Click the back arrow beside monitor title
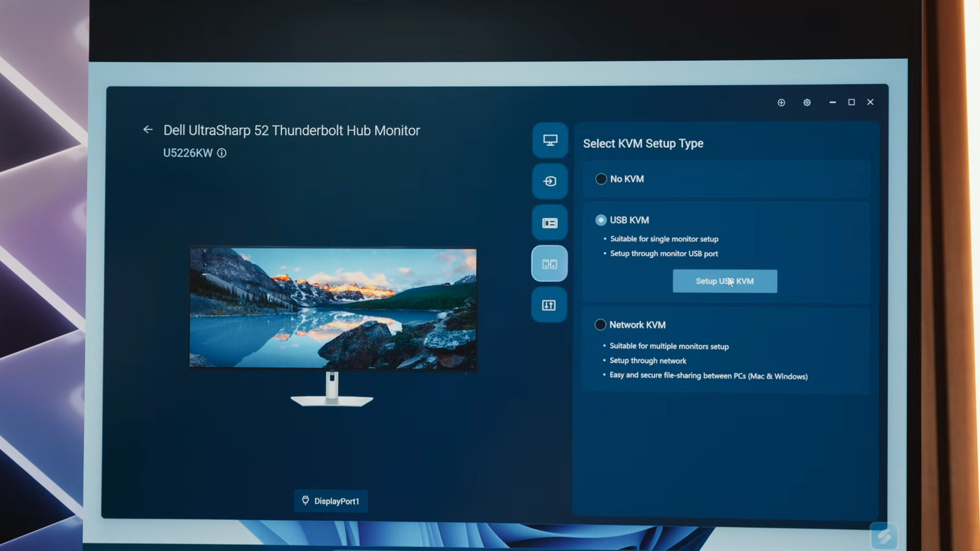980x551 pixels. coord(148,130)
